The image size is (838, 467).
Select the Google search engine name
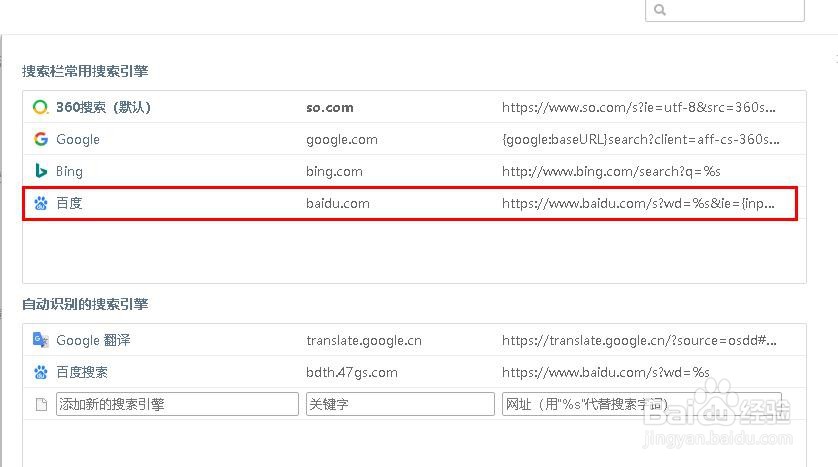point(78,139)
